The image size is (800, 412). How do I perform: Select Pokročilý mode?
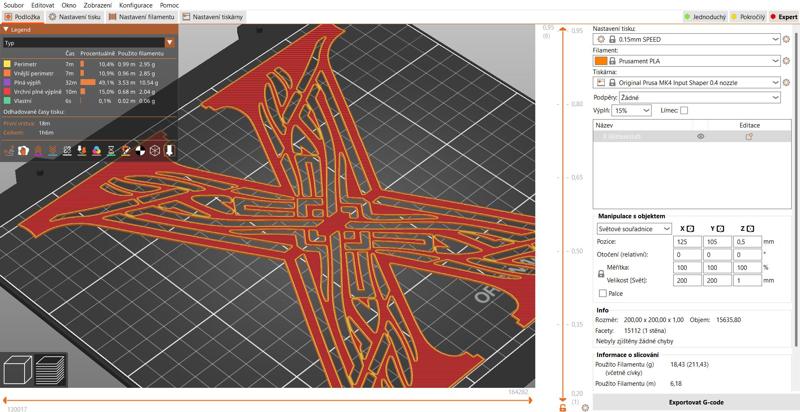pyautogui.click(x=748, y=17)
